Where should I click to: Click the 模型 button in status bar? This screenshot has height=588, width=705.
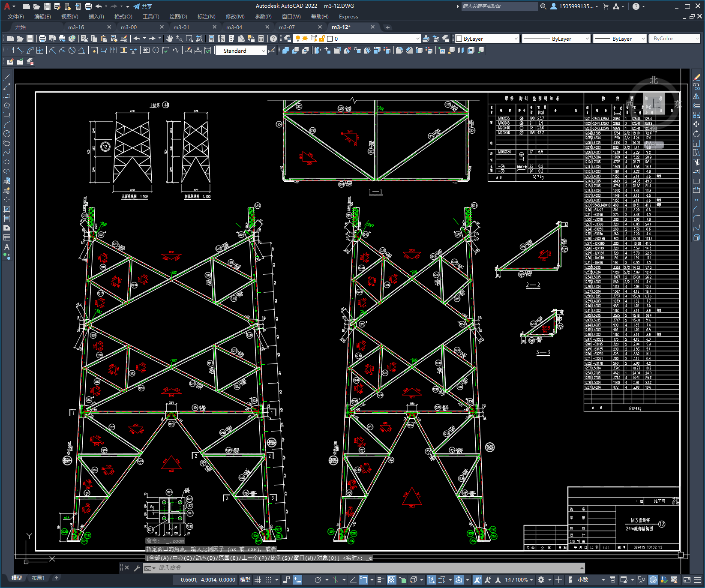point(245,580)
